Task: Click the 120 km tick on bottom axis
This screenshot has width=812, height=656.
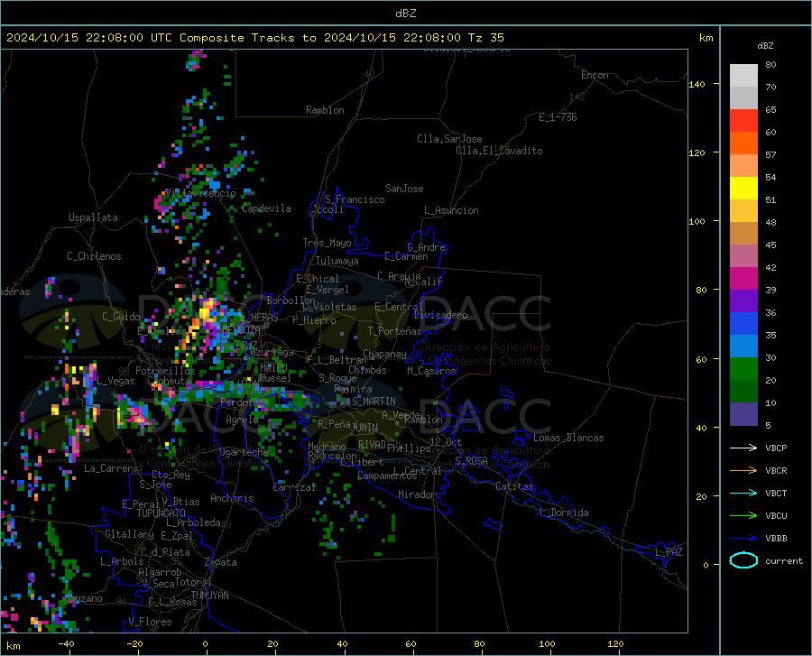Action: click(x=615, y=644)
